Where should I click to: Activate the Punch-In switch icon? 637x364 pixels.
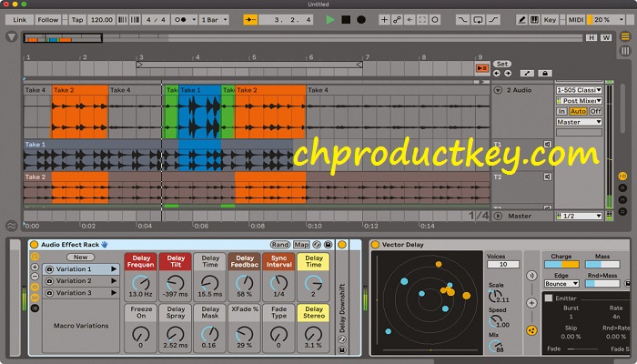pos(462,19)
